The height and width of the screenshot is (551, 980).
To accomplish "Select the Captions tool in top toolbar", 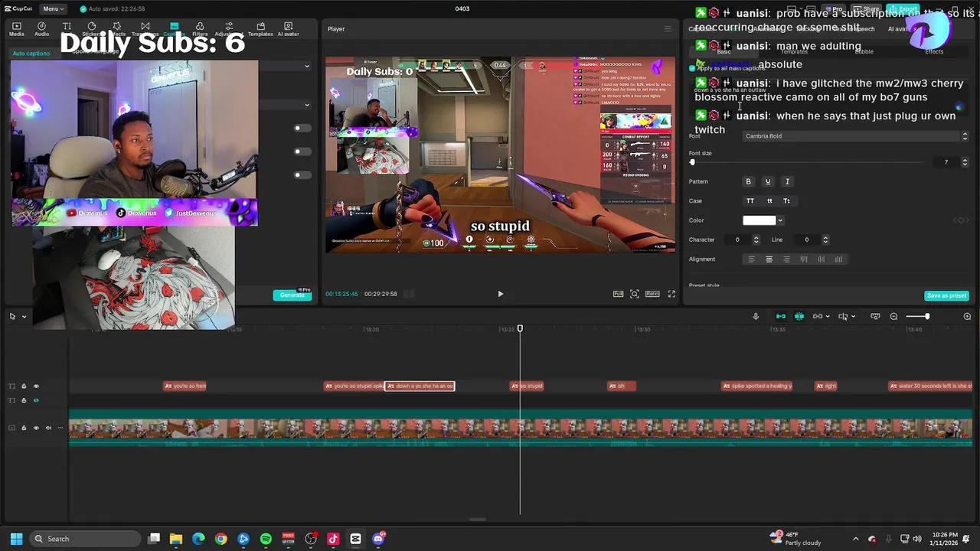I will [174, 29].
